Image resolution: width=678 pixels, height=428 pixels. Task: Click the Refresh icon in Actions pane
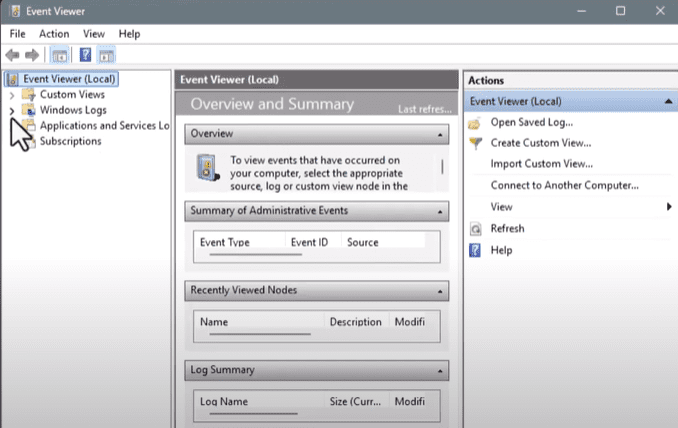click(x=475, y=229)
